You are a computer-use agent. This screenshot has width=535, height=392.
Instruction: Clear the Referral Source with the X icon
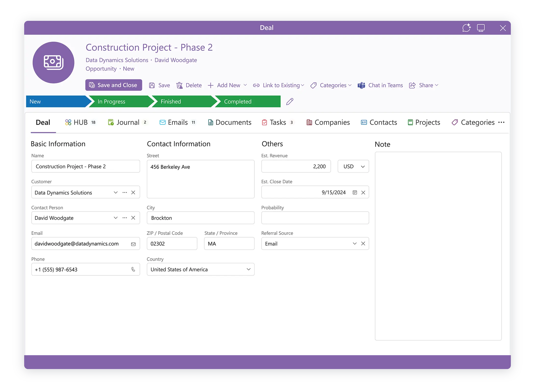[x=363, y=244]
